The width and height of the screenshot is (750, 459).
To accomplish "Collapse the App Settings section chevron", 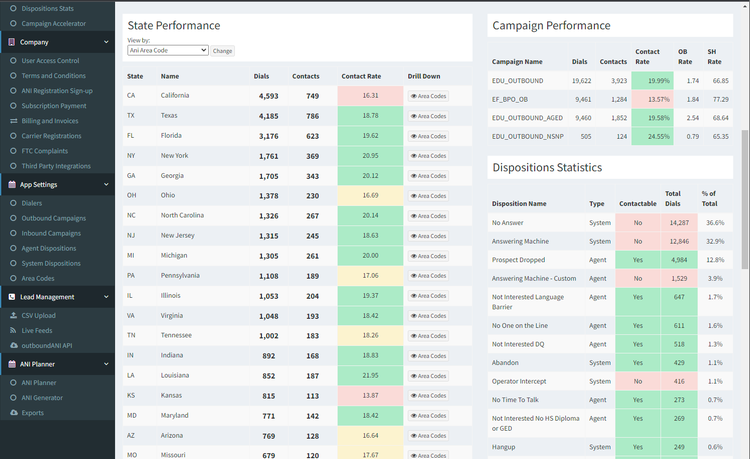I will 106,185.
